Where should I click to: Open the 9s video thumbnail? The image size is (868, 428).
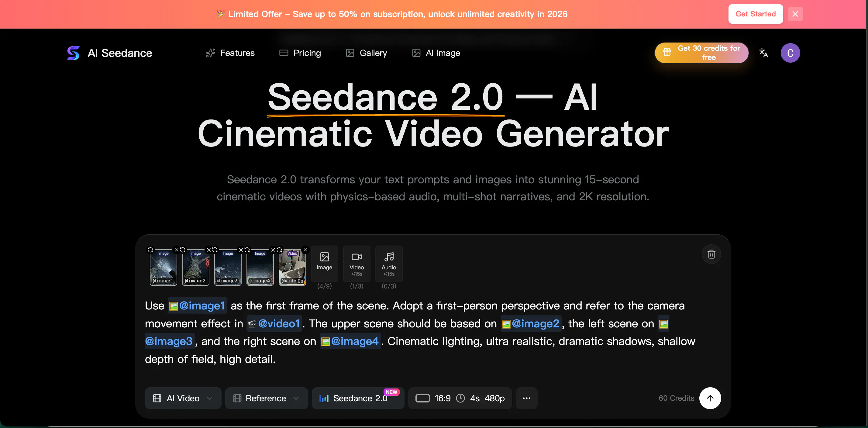pyautogui.click(x=292, y=268)
